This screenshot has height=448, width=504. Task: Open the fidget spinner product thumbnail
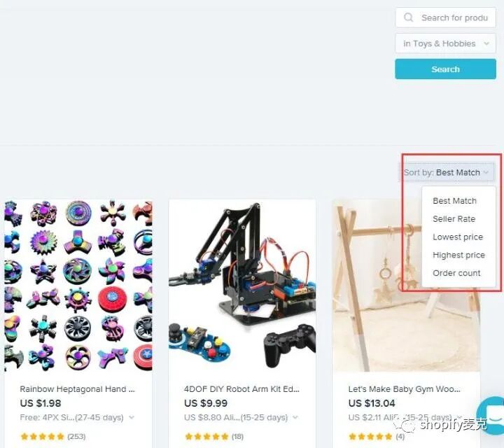pos(78,286)
